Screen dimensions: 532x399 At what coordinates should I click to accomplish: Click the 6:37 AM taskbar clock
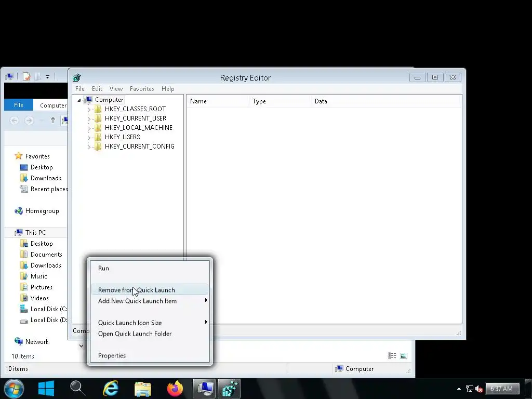[x=502, y=389]
